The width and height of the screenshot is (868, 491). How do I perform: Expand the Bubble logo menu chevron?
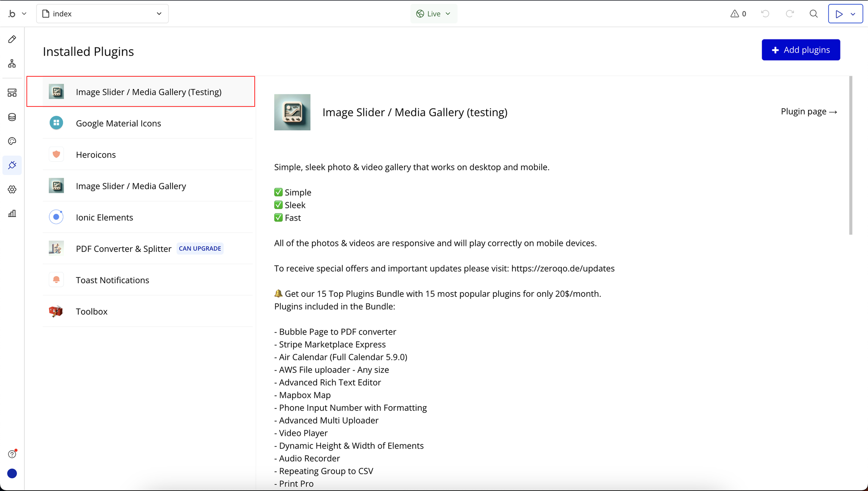click(24, 14)
